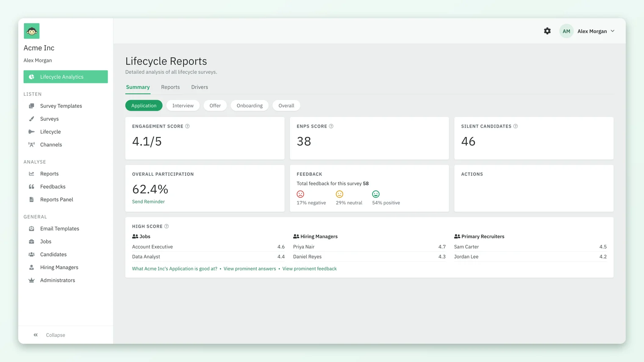Screen dimensions: 644x362
Task: Click the Email Templates icon
Action: pos(31,228)
